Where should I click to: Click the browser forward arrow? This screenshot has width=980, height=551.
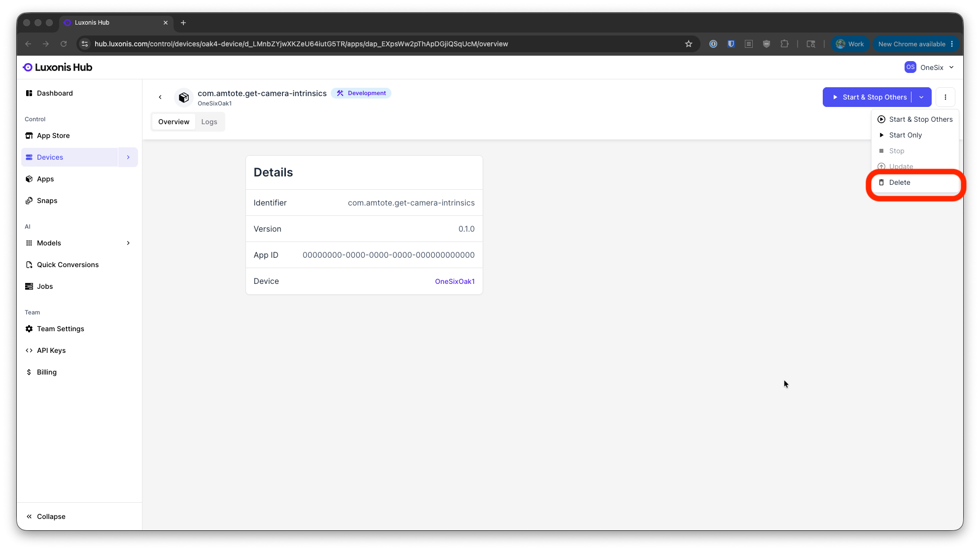[x=46, y=44]
